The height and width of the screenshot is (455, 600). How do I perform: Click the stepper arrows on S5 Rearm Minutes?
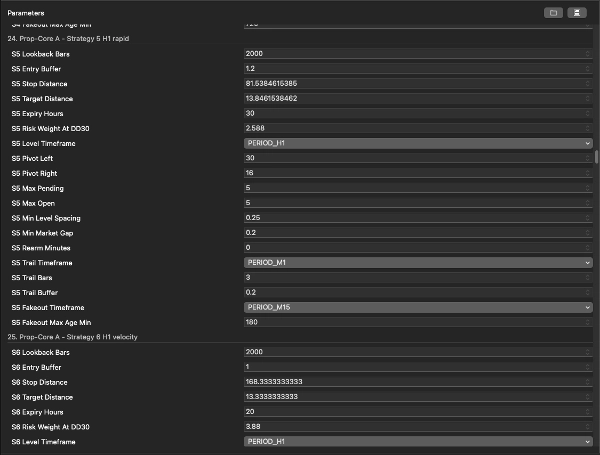coord(588,248)
